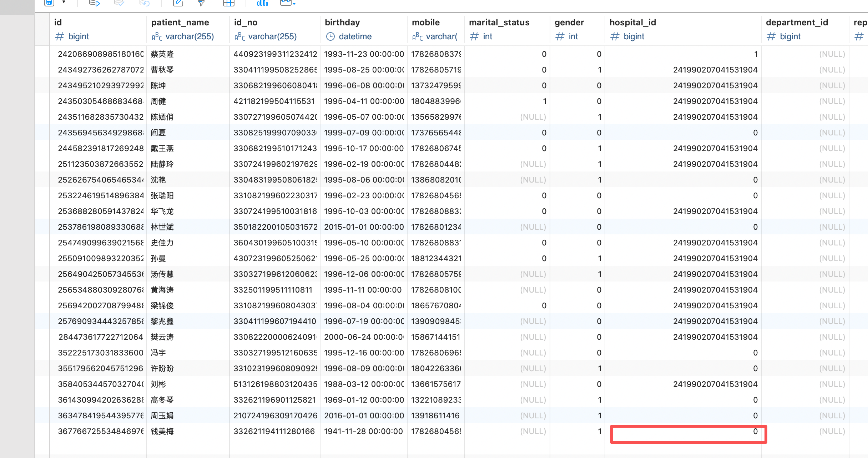Click the edit pencil icon in toolbar

[x=178, y=3]
